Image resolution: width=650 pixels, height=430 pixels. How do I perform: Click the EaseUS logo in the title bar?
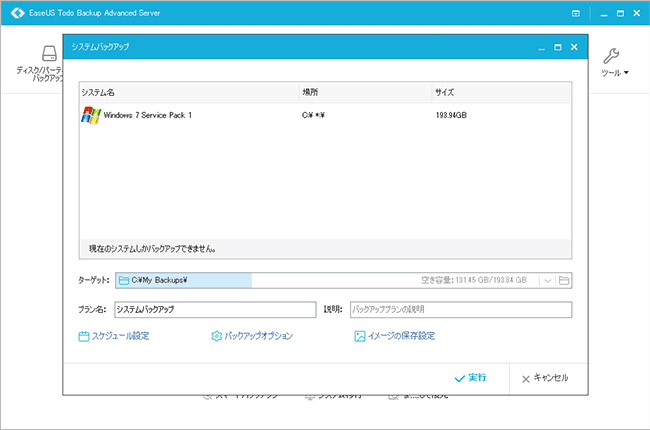point(17,13)
